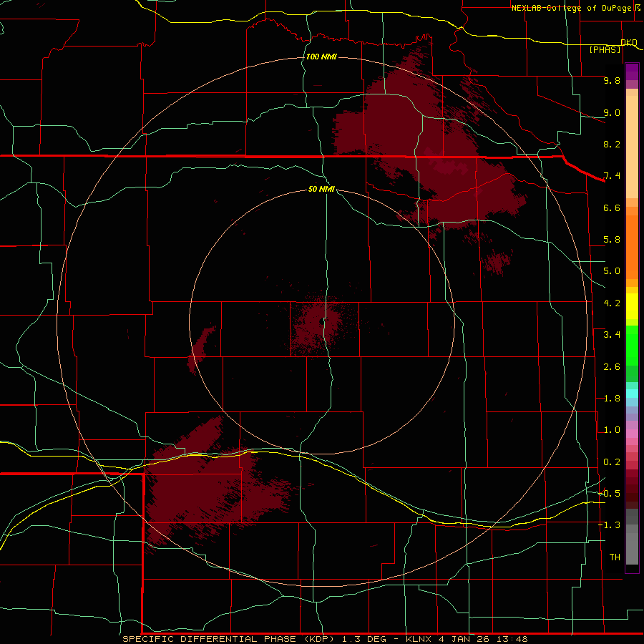Click the -0.5 scale value

pos(609,494)
